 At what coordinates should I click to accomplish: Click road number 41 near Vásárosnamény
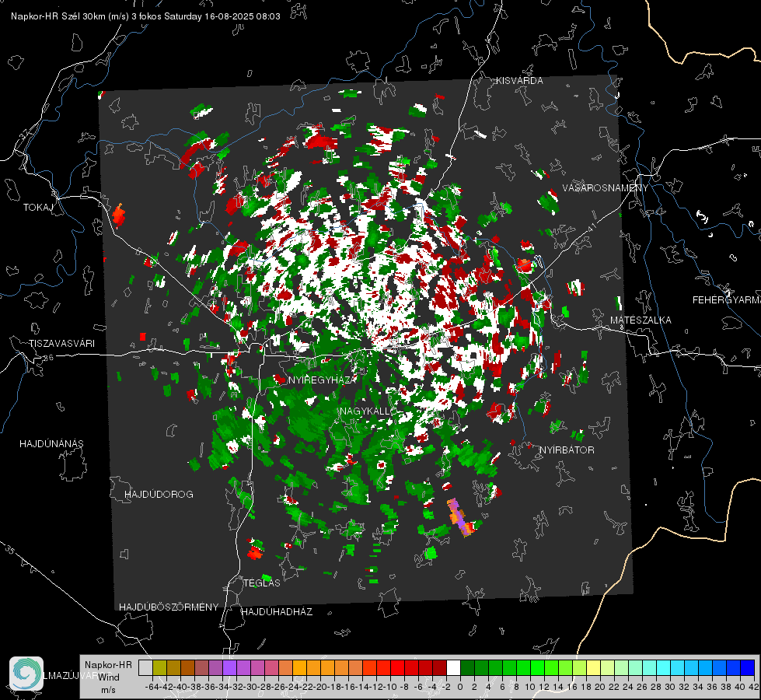591,227
